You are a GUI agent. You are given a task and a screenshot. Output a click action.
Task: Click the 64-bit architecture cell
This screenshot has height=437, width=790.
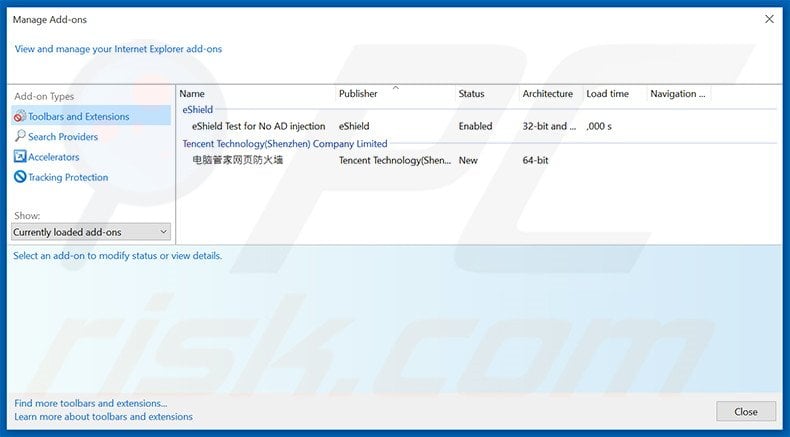point(535,160)
